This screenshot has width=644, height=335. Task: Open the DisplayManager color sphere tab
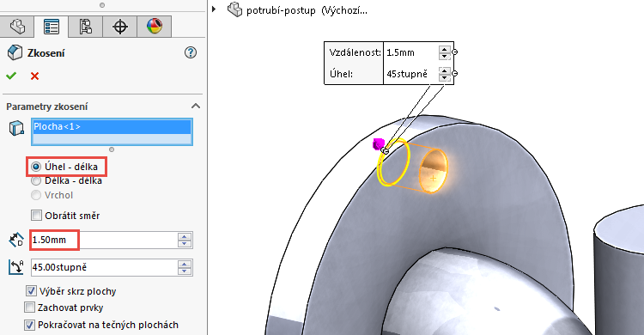[155, 27]
